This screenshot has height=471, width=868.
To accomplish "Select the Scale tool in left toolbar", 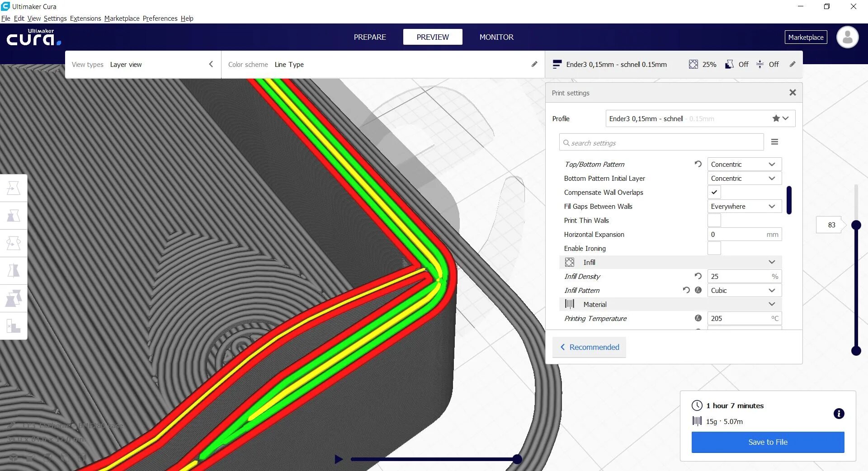I will (x=14, y=216).
